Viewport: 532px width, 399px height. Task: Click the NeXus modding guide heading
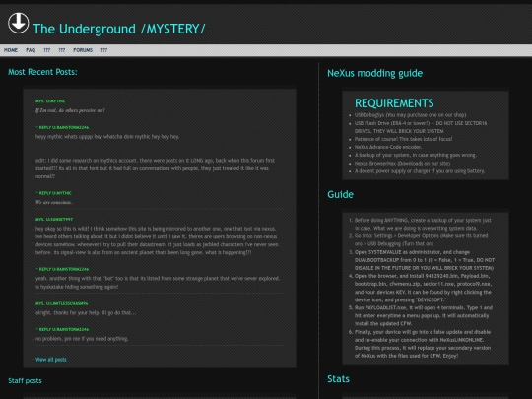375,73
